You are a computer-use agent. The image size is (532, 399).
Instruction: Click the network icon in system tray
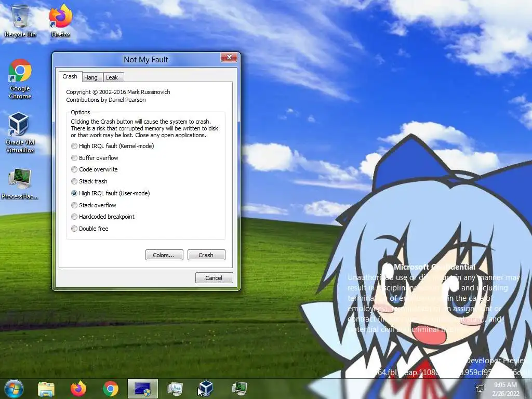click(480, 389)
